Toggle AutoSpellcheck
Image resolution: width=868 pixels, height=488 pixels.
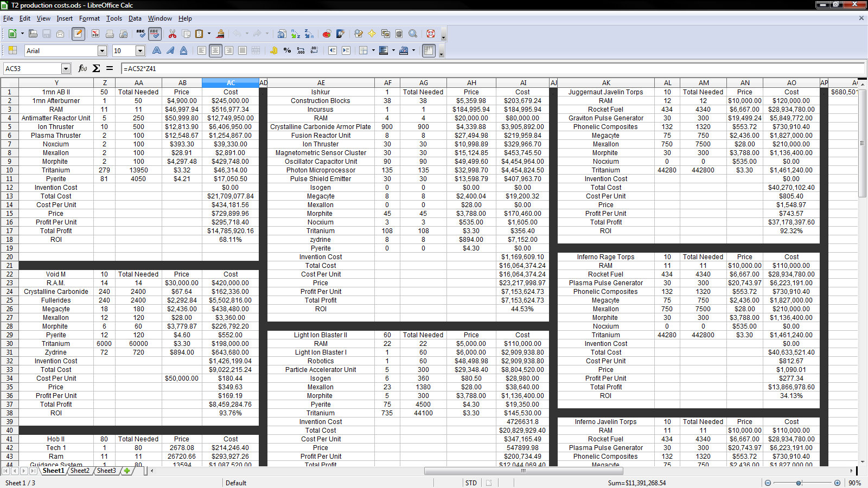155,34
